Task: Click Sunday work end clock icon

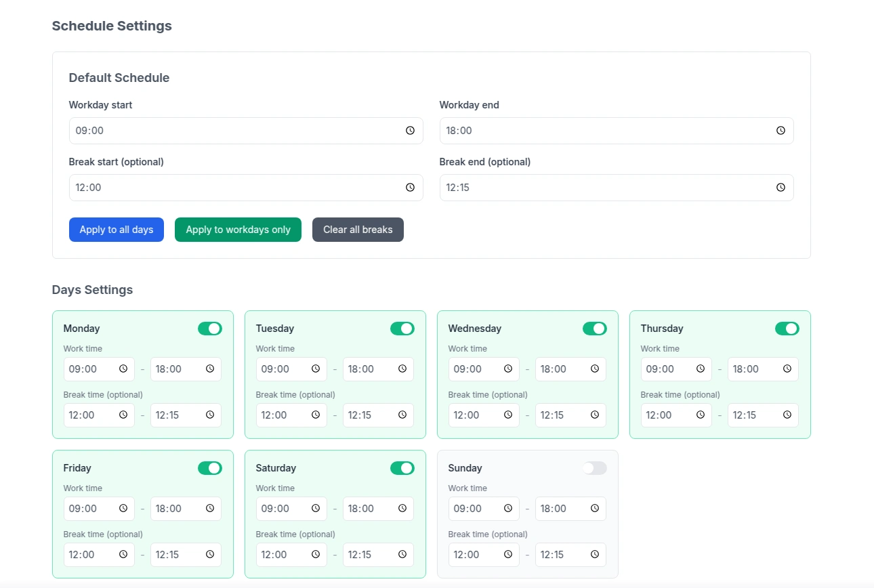Action: 595,509
